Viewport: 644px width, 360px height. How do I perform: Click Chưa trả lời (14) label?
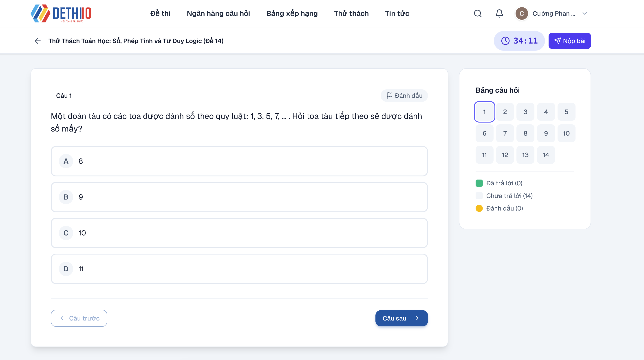pos(509,196)
